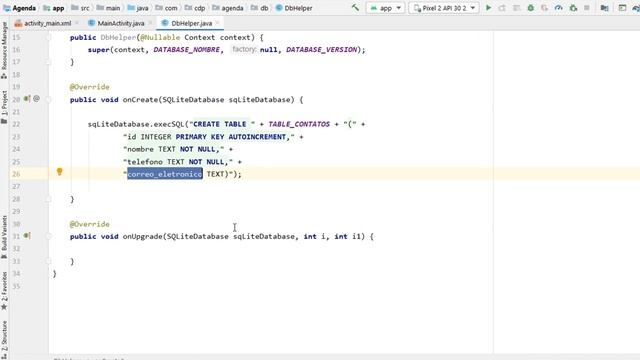This screenshot has width=640, height=360.
Task: Click line number 35 in gutter
Action: tap(16, 286)
